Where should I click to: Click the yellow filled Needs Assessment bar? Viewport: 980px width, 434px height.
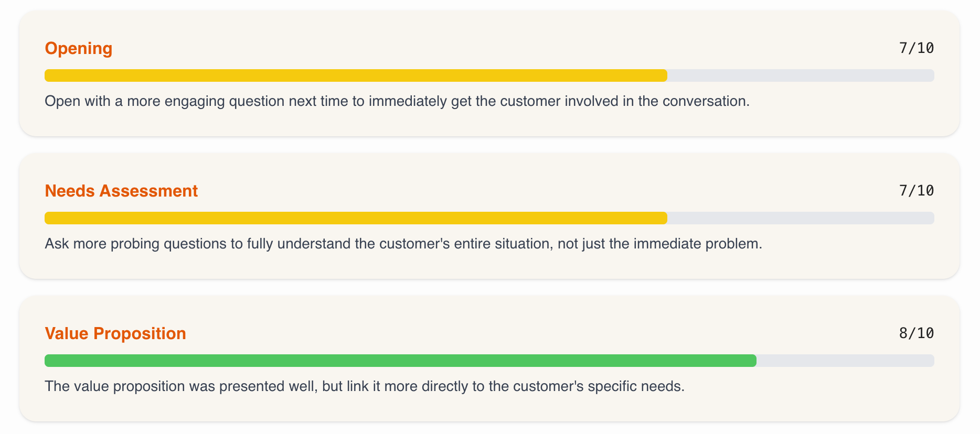click(x=356, y=218)
